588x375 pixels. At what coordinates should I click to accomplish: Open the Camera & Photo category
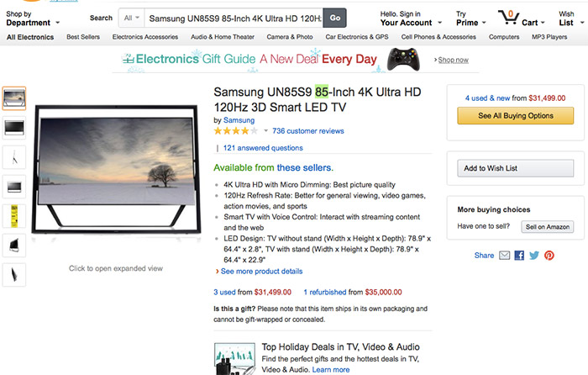290,37
